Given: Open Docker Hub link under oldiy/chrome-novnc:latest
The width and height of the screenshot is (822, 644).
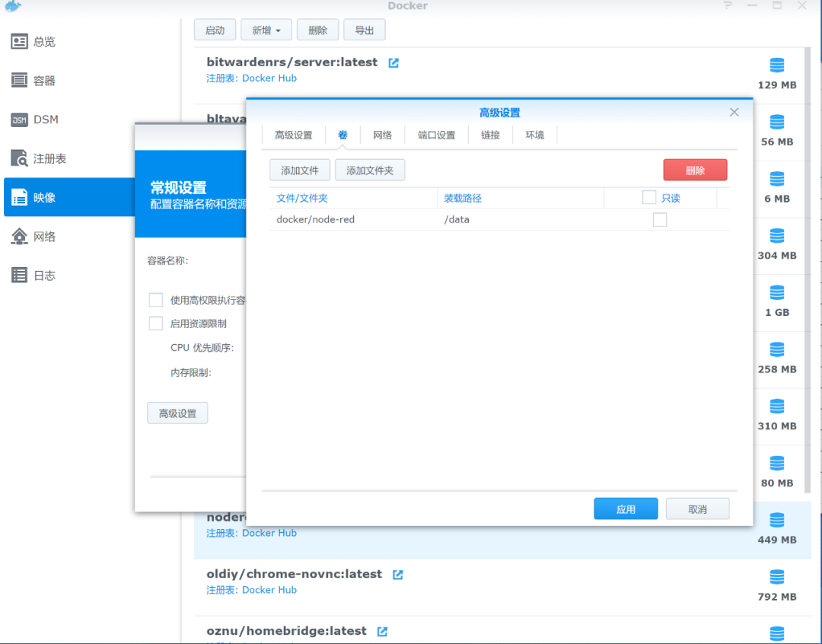Looking at the screenshot, I should coord(269,590).
